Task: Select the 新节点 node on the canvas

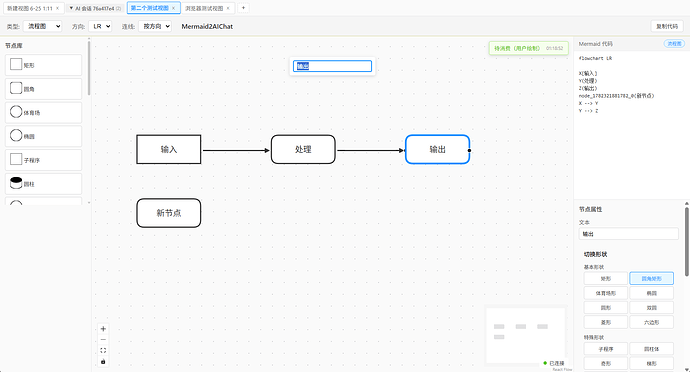Action: click(169, 213)
